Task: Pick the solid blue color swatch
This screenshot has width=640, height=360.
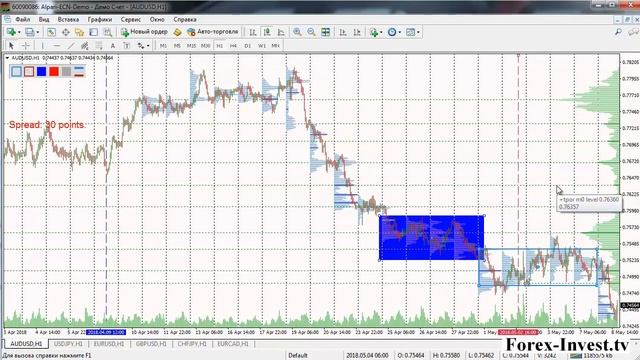Action: tap(41, 71)
